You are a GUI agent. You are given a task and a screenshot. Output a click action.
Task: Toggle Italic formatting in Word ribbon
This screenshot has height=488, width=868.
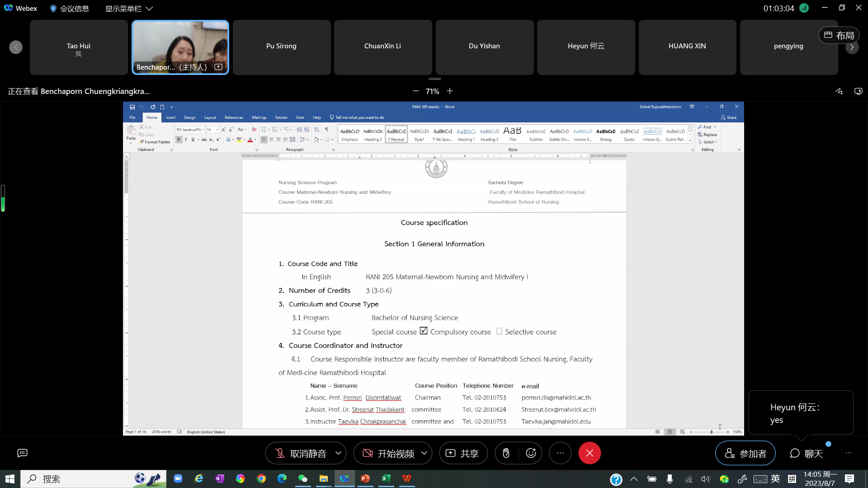pyautogui.click(x=185, y=140)
